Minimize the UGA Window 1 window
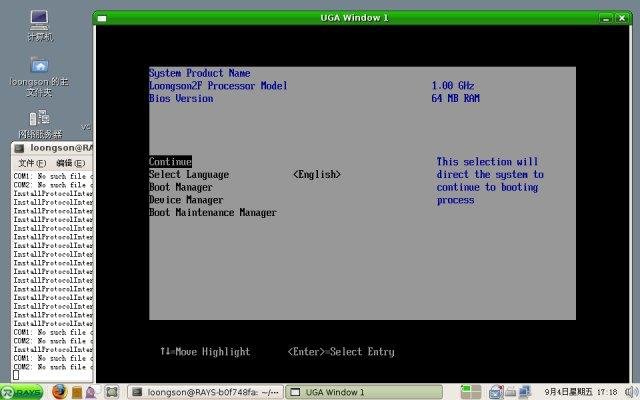 606,18
